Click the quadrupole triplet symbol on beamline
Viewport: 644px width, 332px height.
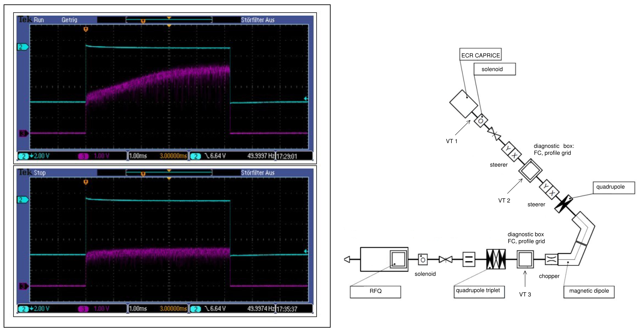tap(496, 259)
